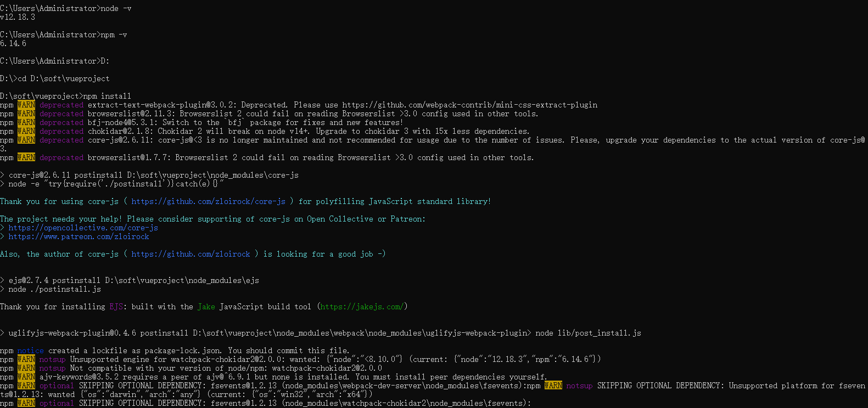Click 'uglifyjs-webpack-plugin@0.4.6 postinstall' text
Image resolution: width=868 pixels, height=408 pixels.
(99, 333)
